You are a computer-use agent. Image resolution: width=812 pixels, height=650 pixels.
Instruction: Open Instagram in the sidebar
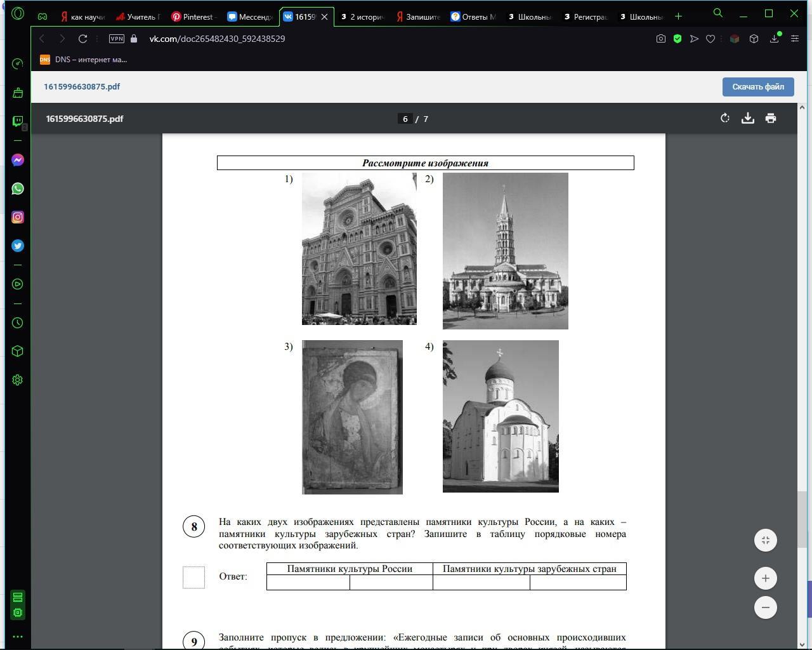pyautogui.click(x=18, y=217)
